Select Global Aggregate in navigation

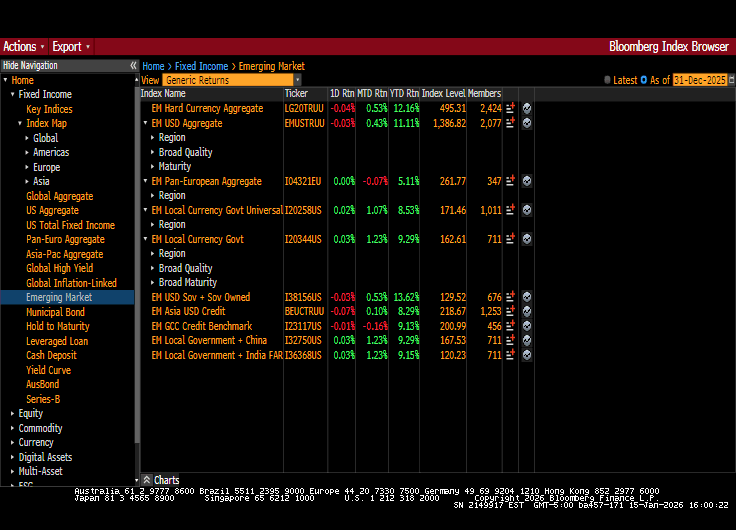[60, 196]
